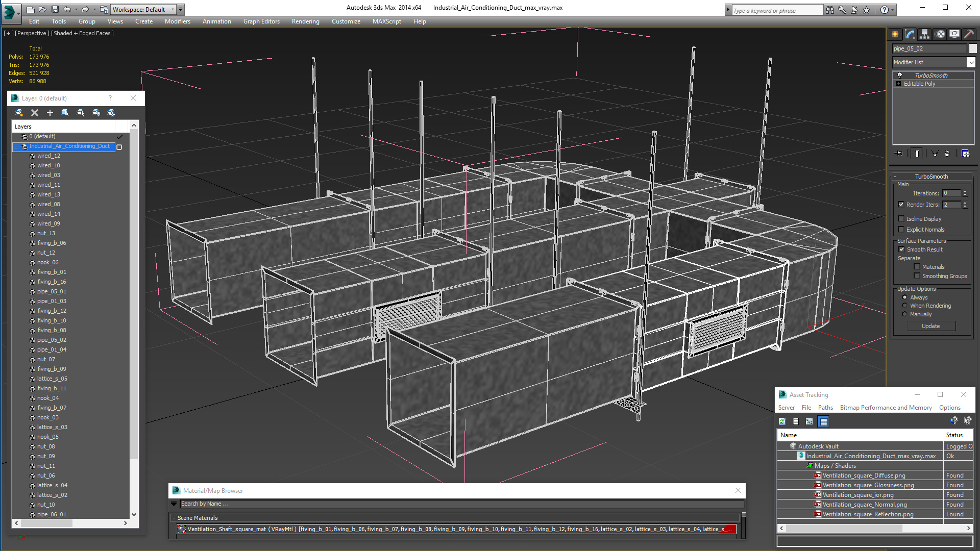Open the Utilities hammer panel tab
The height and width of the screenshot is (551, 980).
click(969, 34)
